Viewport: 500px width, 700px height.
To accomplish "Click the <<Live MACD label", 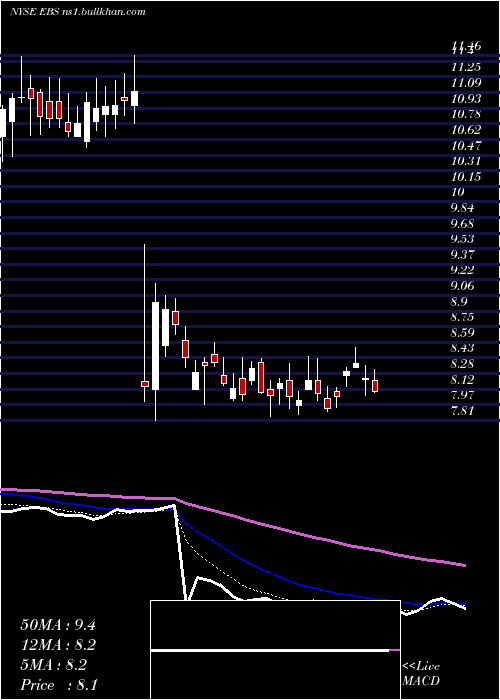I will coord(421,674).
